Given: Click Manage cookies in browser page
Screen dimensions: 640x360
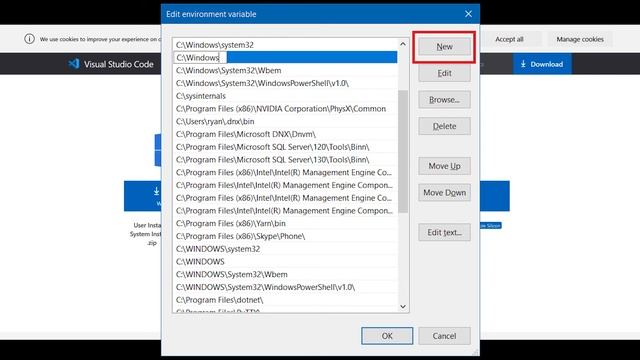Looking at the screenshot, I should [x=580, y=39].
